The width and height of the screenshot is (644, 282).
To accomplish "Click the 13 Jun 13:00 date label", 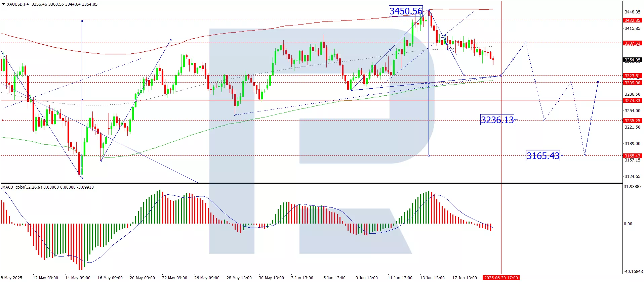I will click(432, 278).
